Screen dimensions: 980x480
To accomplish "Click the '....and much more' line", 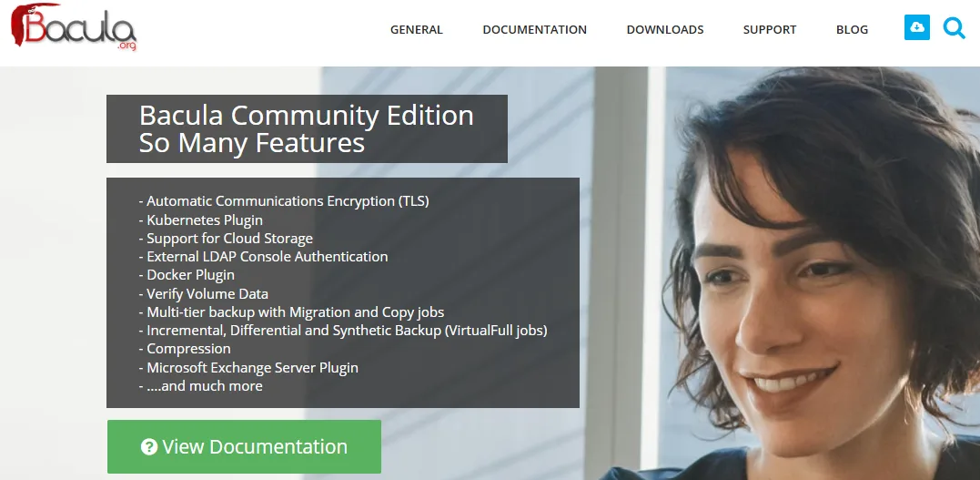I will [x=204, y=386].
